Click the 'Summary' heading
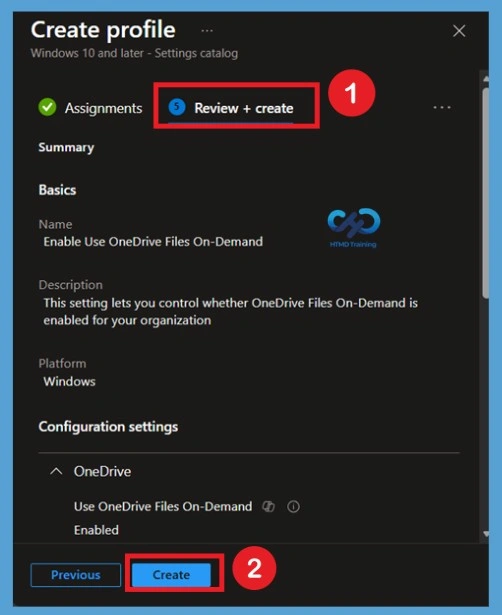 [66, 147]
